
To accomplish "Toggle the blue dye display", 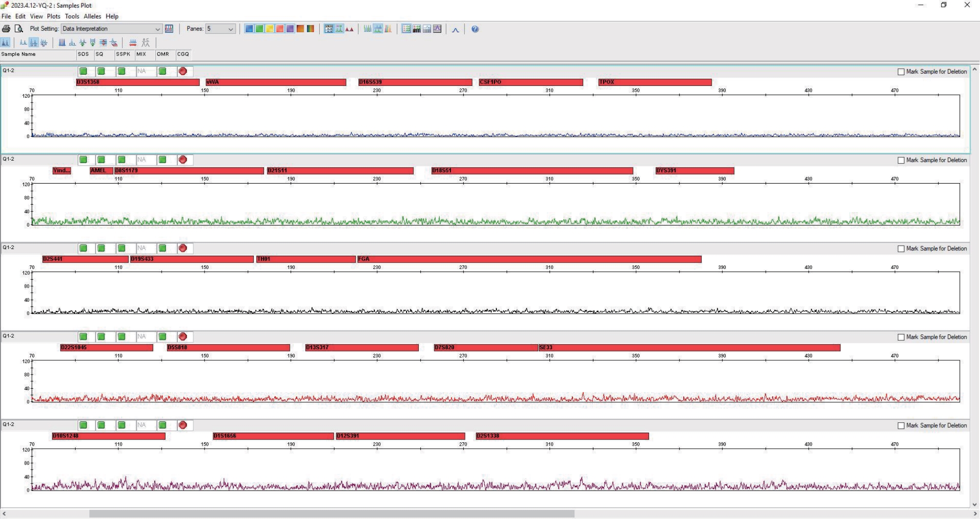I will [249, 29].
